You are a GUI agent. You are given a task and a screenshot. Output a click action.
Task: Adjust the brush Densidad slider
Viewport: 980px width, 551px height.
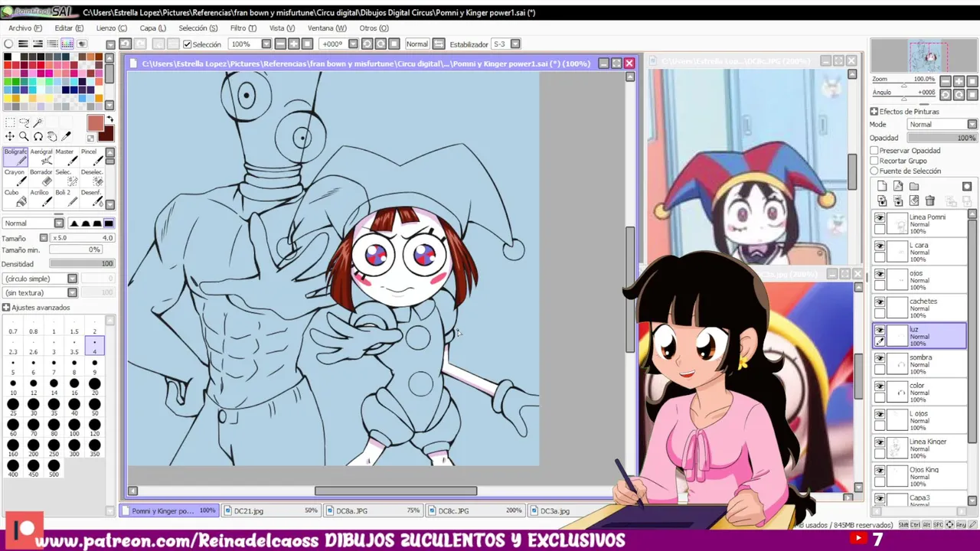pyautogui.click(x=82, y=263)
